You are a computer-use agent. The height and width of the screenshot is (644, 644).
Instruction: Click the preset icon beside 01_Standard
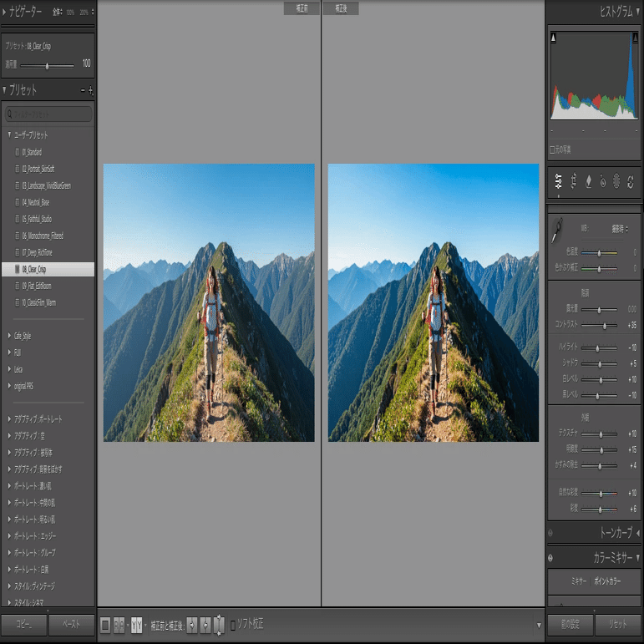pyautogui.click(x=18, y=152)
